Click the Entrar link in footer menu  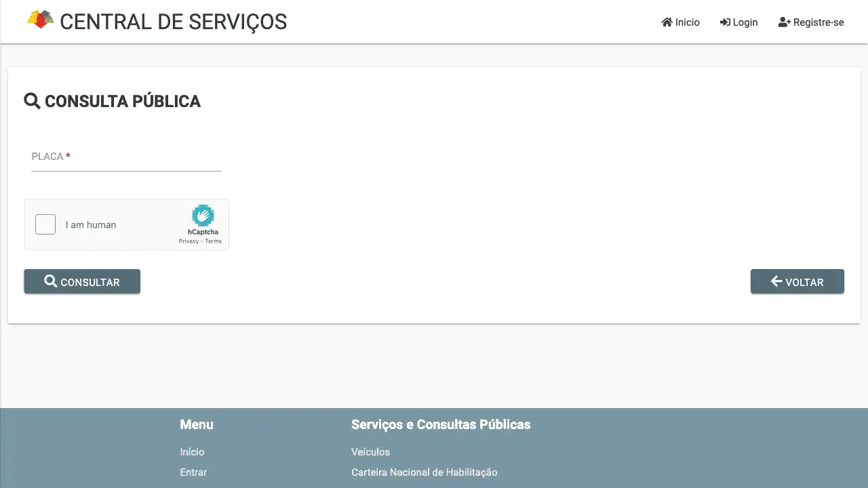[193, 472]
